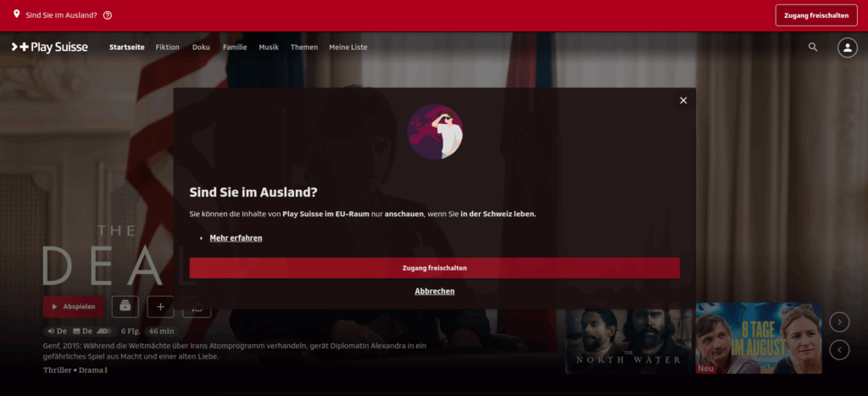Click Zugang freischalten in the top banner
This screenshot has height=396, width=868.
pos(816,15)
